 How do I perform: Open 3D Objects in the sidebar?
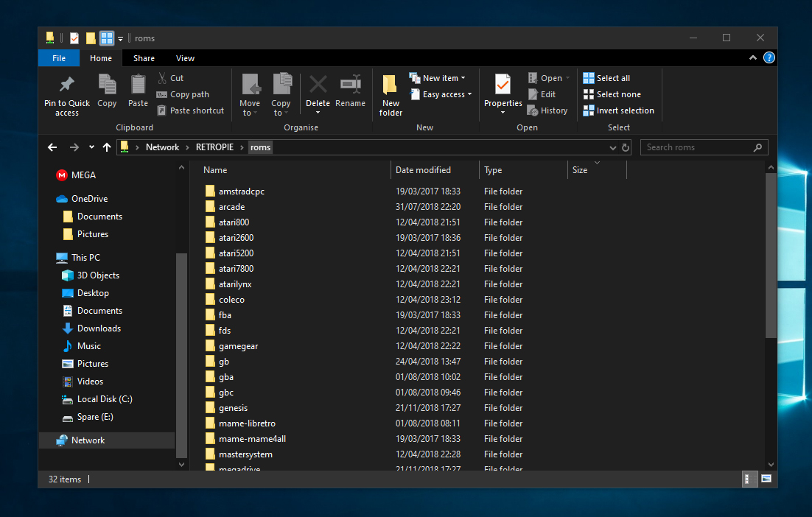[x=91, y=275]
